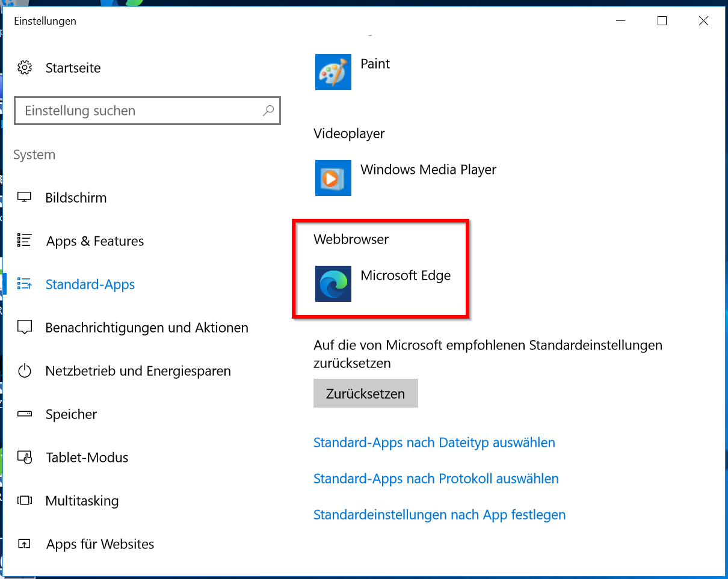Click the Benachrichtigungen speech bubble icon

pyautogui.click(x=25, y=328)
